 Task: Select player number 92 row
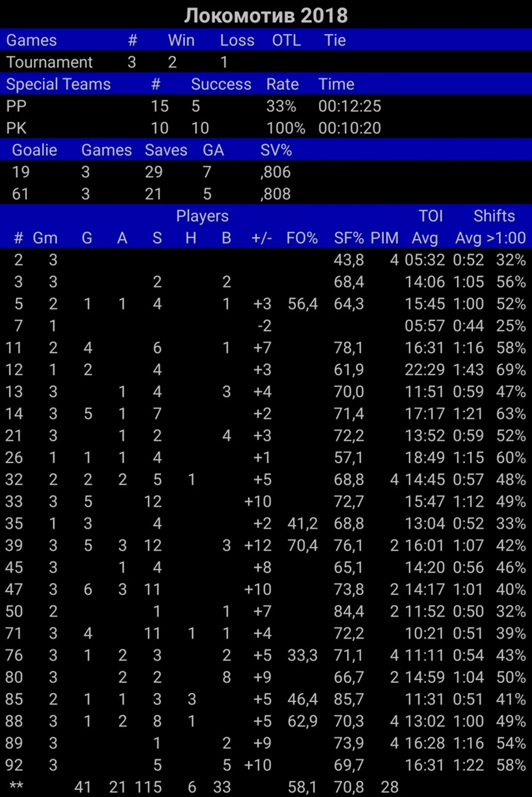[266, 765]
